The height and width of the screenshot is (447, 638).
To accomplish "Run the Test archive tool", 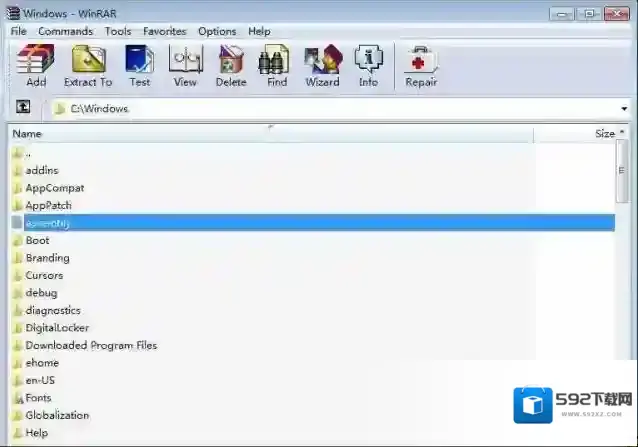I will click(x=139, y=66).
